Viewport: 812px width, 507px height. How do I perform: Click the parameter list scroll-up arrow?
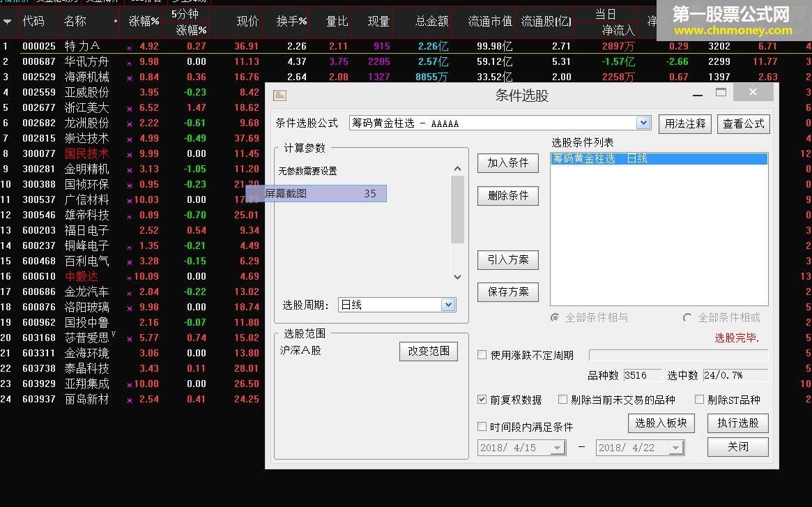[x=457, y=169]
